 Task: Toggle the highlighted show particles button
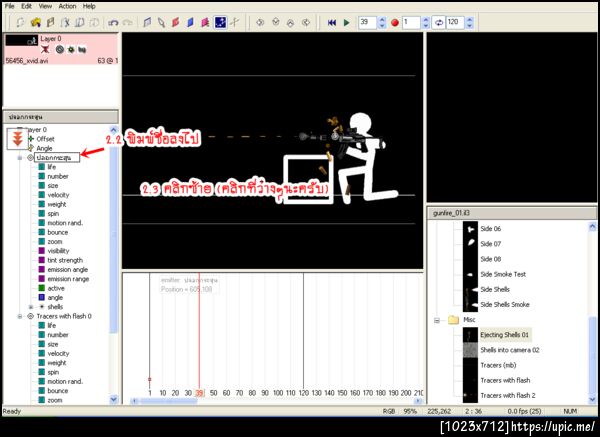220,23
